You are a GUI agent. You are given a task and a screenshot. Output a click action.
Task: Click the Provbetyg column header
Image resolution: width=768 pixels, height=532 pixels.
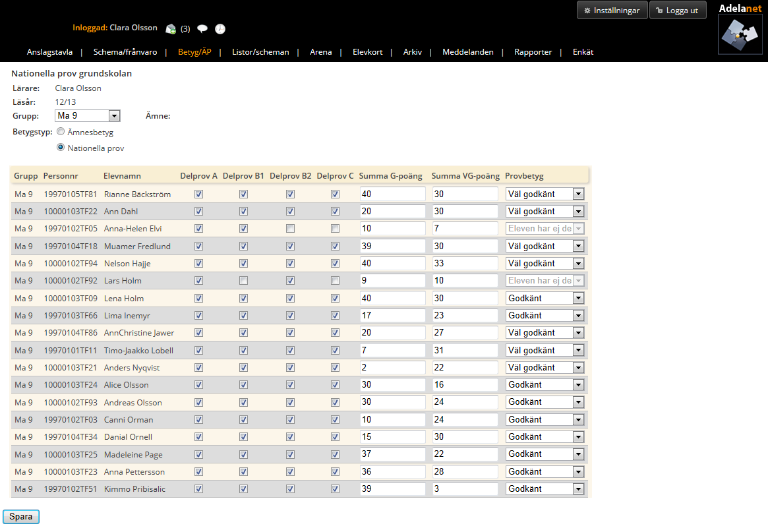(524, 176)
